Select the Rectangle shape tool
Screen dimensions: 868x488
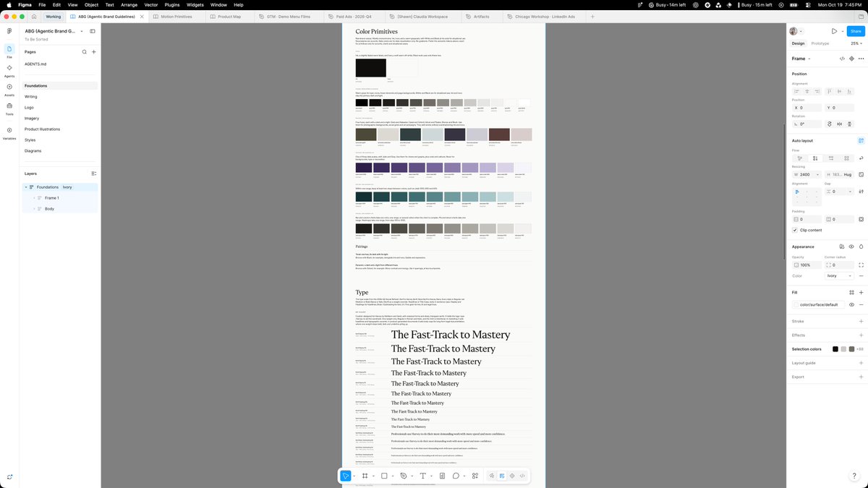coord(384,476)
